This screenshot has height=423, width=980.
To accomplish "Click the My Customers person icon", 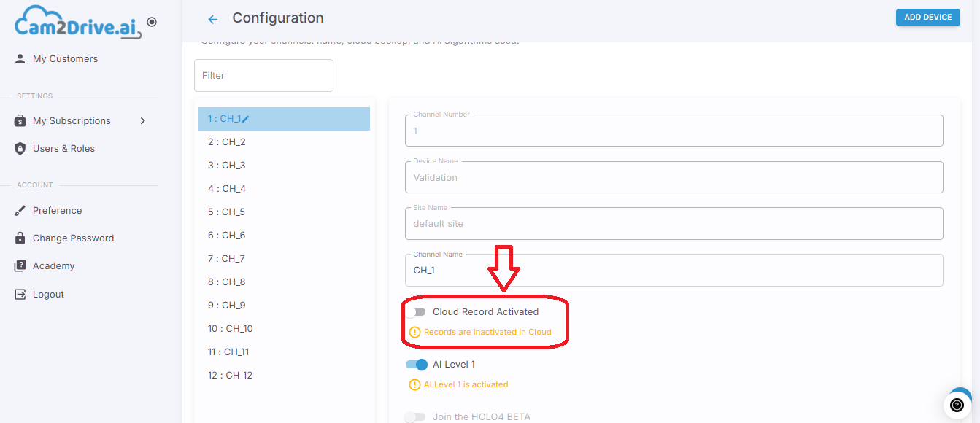I will click(20, 58).
